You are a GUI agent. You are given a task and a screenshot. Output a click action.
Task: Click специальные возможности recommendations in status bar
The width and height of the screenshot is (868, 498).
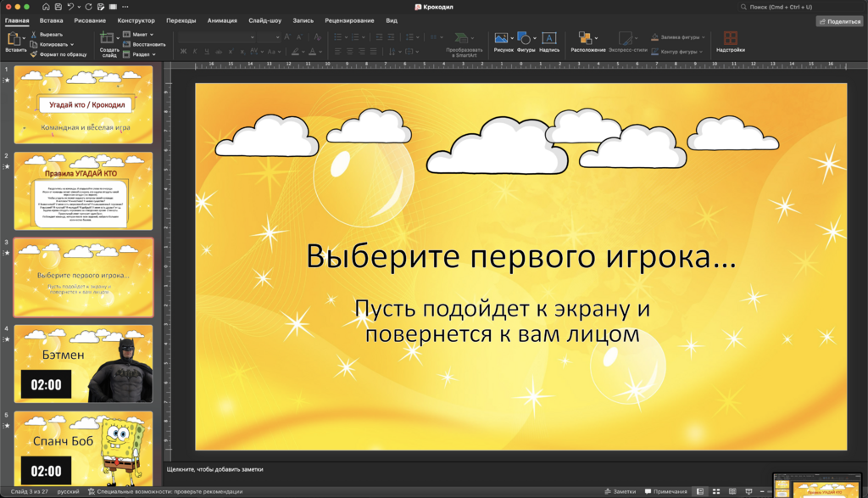[x=165, y=491]
